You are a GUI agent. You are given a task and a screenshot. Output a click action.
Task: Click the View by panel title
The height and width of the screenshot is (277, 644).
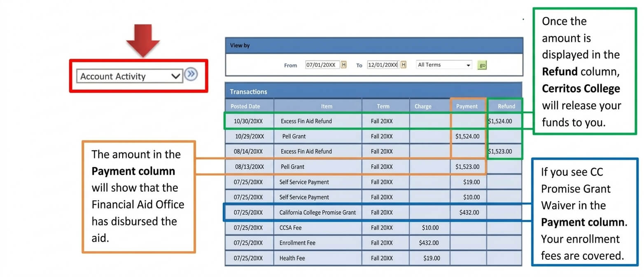point(240,45)
